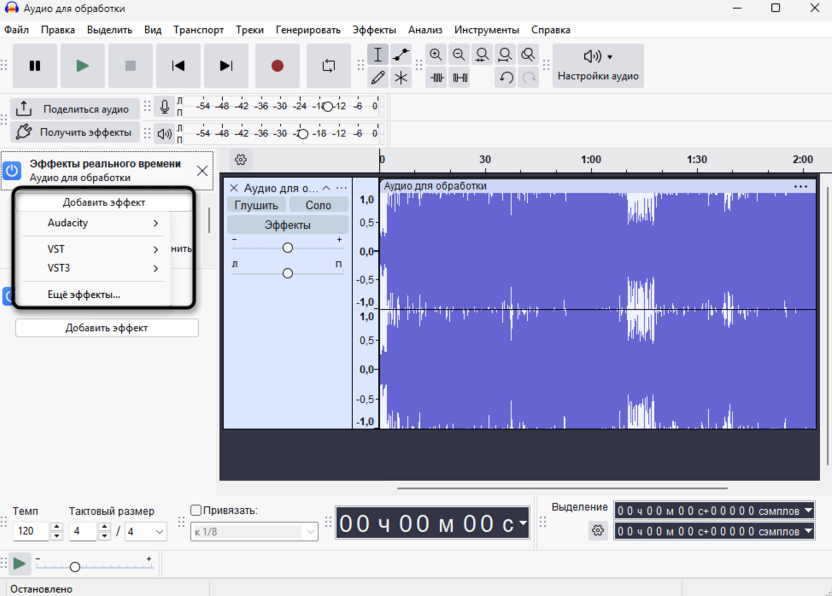
Task: Close the realtime effects panel
Action: coord(202,170)
